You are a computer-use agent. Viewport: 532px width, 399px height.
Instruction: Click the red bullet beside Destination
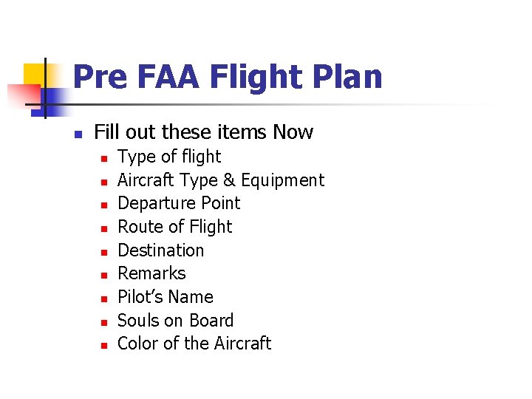[x=105, y=253]
